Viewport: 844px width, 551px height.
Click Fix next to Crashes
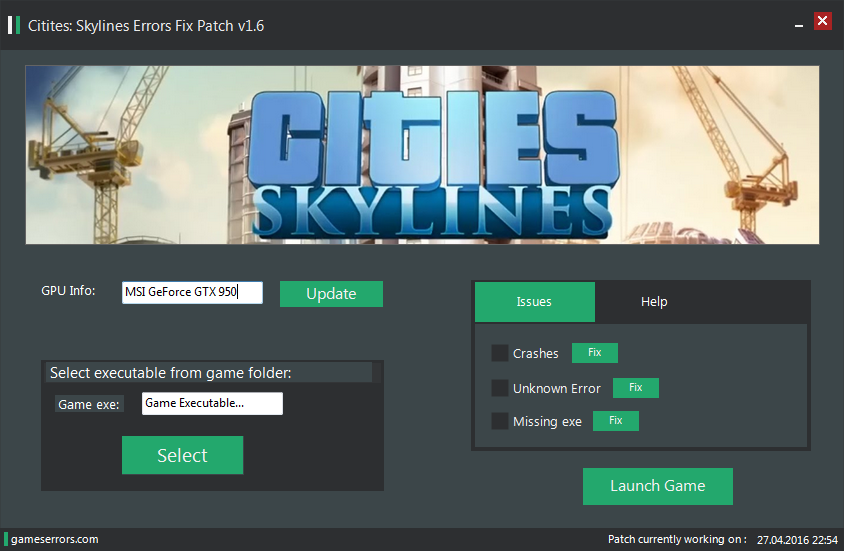click(594, 352)
